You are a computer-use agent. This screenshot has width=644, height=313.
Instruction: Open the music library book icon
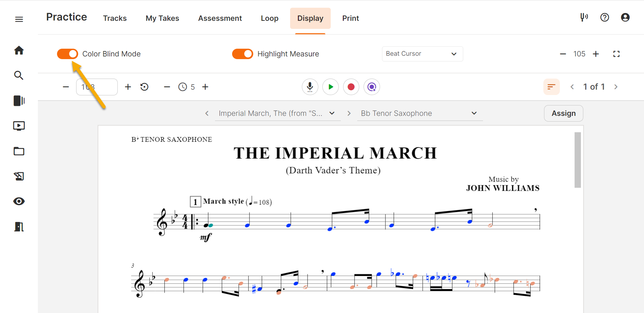point(19,101)
